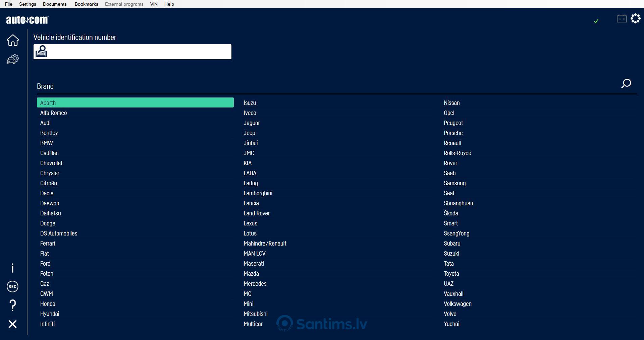Viewport: 644px width, 340px height.
Task: Select the Ford brand
Action: click(45, 264)
